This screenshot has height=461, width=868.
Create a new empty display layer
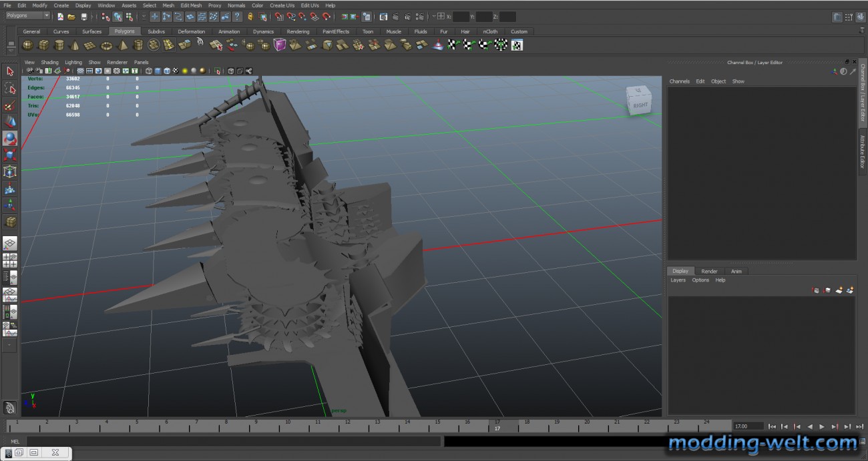click(x=839, y=290)
